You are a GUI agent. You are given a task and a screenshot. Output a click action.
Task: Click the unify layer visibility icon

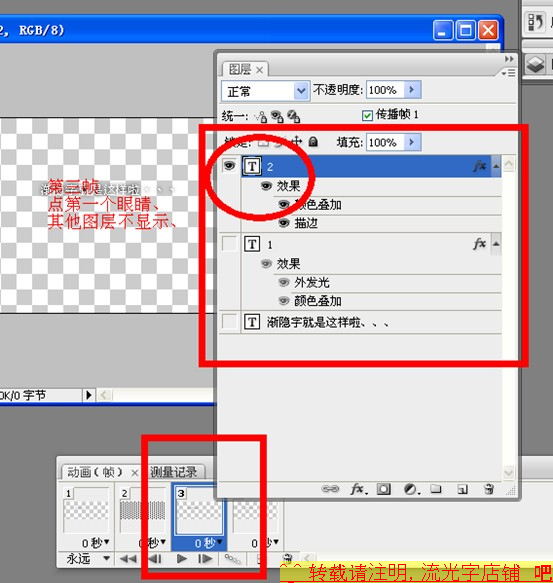[277, 116]
